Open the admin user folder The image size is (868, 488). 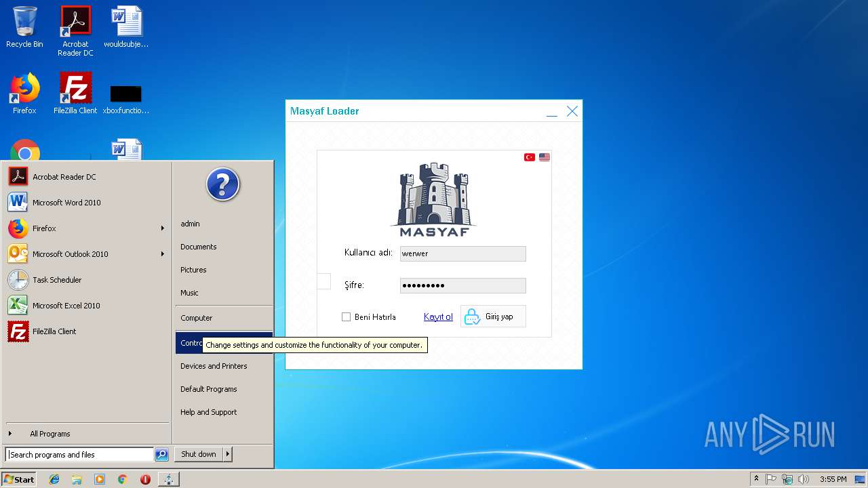pyautogui.click(x=224, y=224)
